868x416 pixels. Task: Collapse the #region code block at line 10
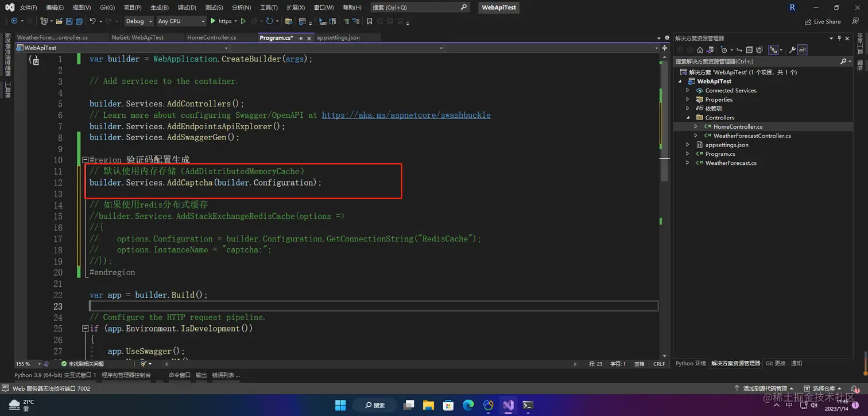tap(85, 160)
